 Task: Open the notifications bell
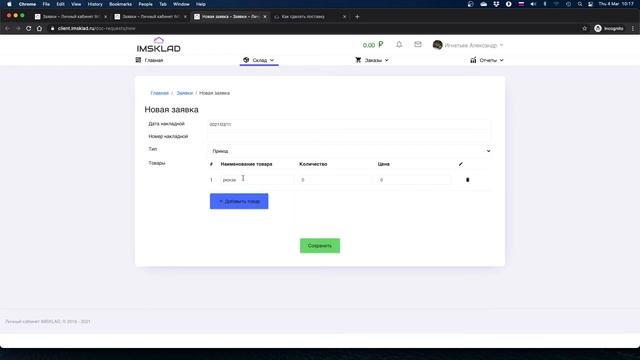(x=399, y=44)
